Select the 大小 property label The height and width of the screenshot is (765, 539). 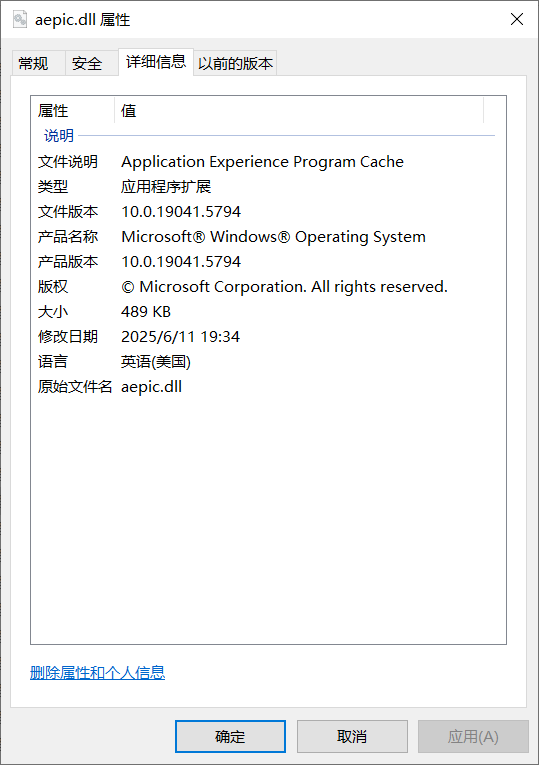(53, 312)
